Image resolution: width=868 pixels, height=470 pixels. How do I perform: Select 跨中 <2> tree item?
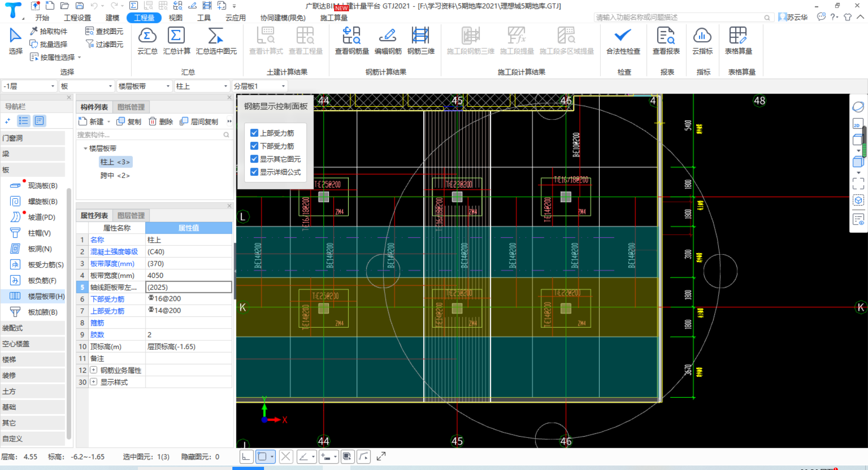(115, 175)
